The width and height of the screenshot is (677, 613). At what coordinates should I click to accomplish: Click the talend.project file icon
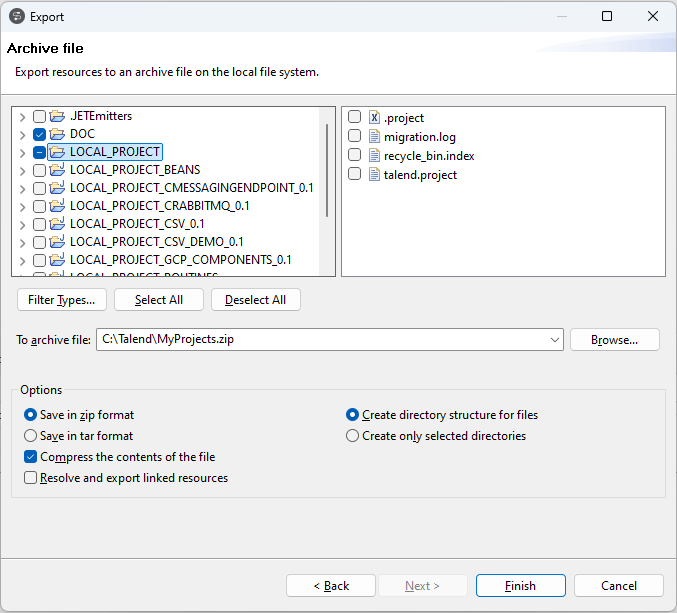tap(375, 175)
